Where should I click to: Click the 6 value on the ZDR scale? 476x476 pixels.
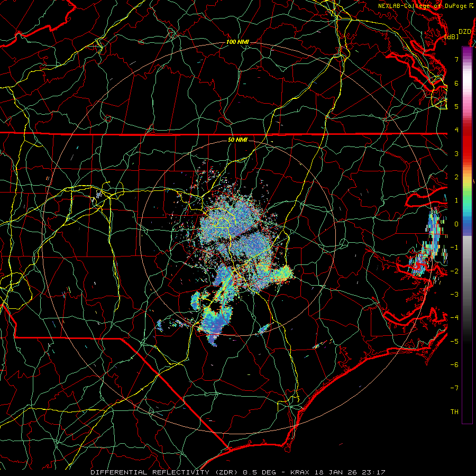click(x=456, y=83)
